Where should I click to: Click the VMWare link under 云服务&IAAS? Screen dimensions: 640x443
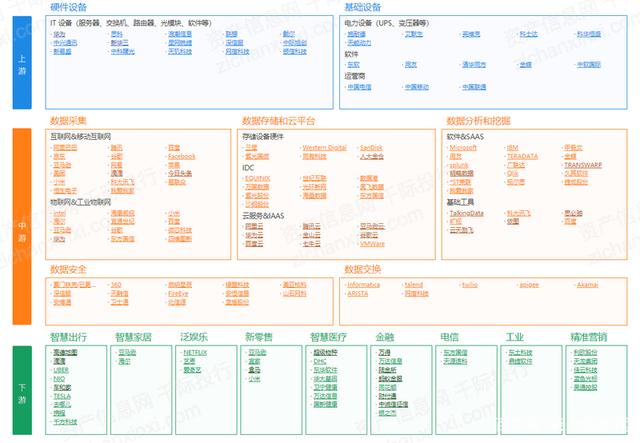[372, 244]
